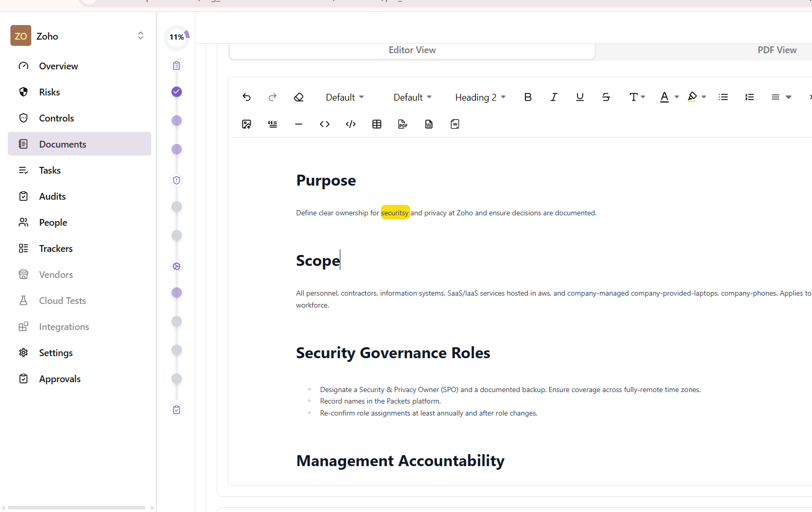
Task: Click the undo arrow in editor toolbar
Action: [247, 97]
